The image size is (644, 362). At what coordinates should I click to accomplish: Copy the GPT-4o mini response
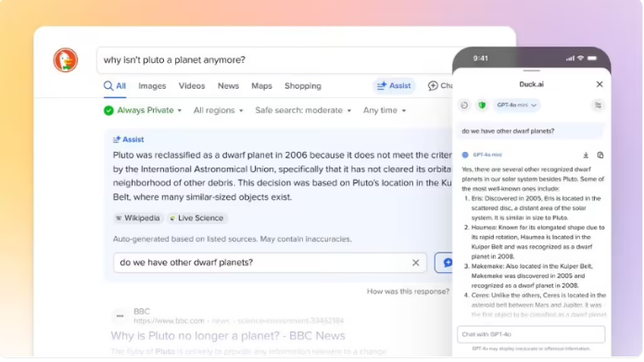[600, 156]
